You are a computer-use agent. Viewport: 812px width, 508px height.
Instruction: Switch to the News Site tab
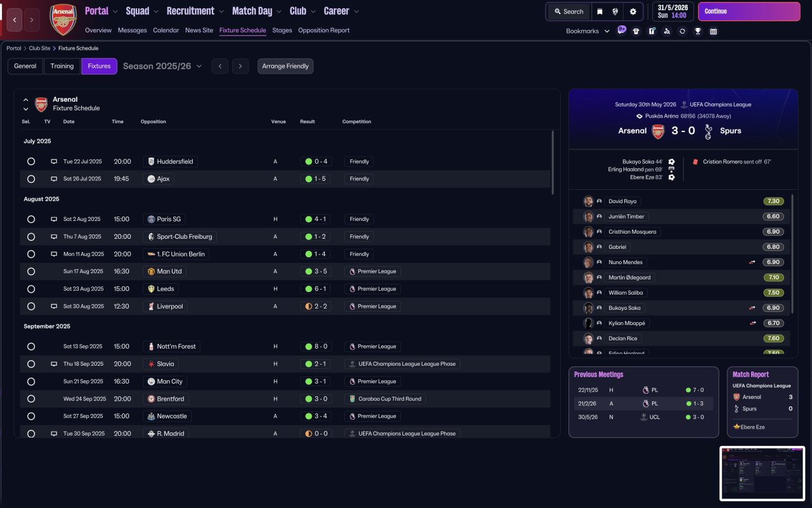pos(199,30)
